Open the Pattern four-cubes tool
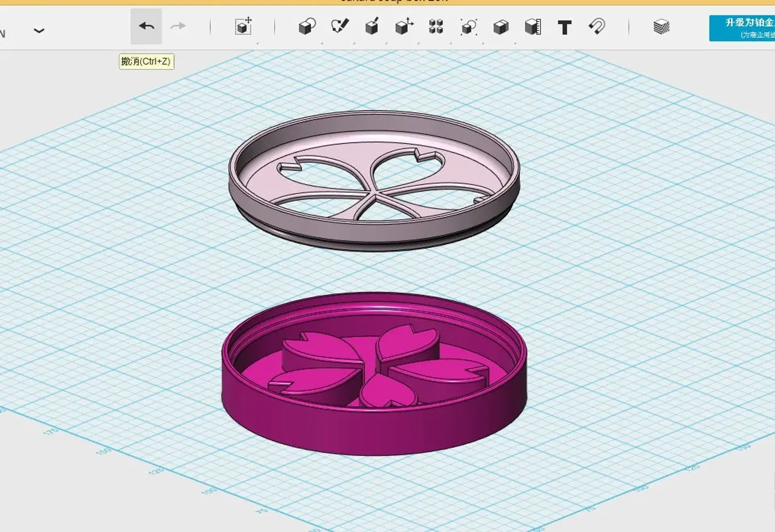The height and width of the screenshot is (532, 775). click(436, 27)
